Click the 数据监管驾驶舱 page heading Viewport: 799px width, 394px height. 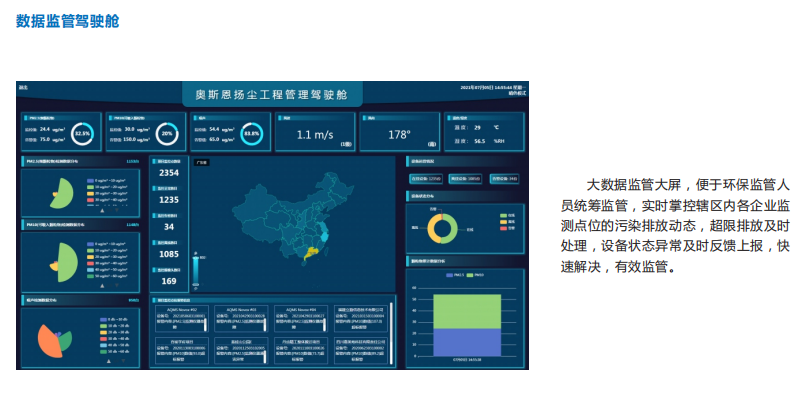point(67,21)
